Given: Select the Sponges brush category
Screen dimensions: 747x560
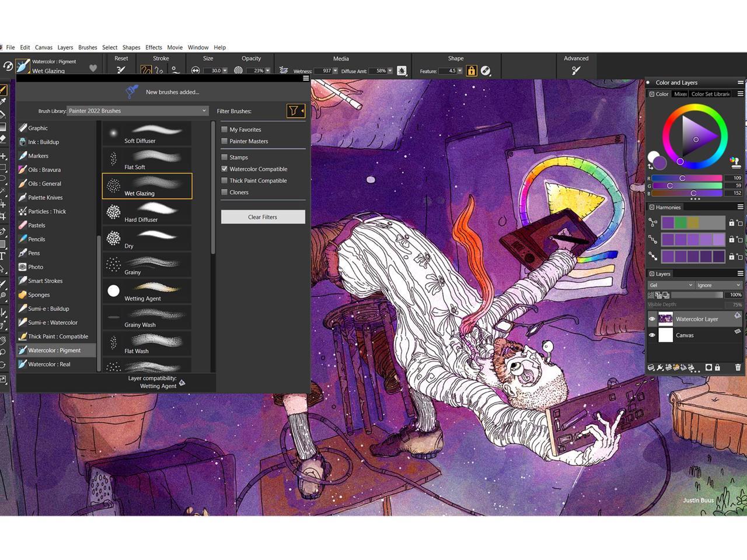Looking at the screenshot, I should (x=39, y=295).
